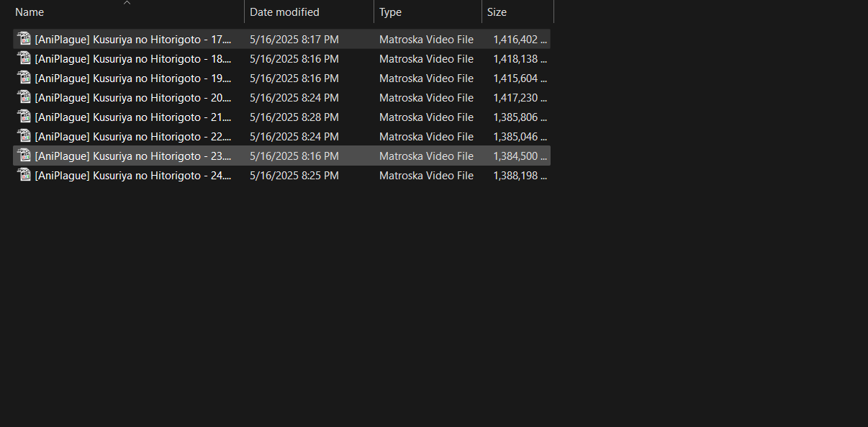Image resolution: width=868 pixels, height=427 pixels.
Task: Click the size value 1,385,806
Action: click(520, 117)
